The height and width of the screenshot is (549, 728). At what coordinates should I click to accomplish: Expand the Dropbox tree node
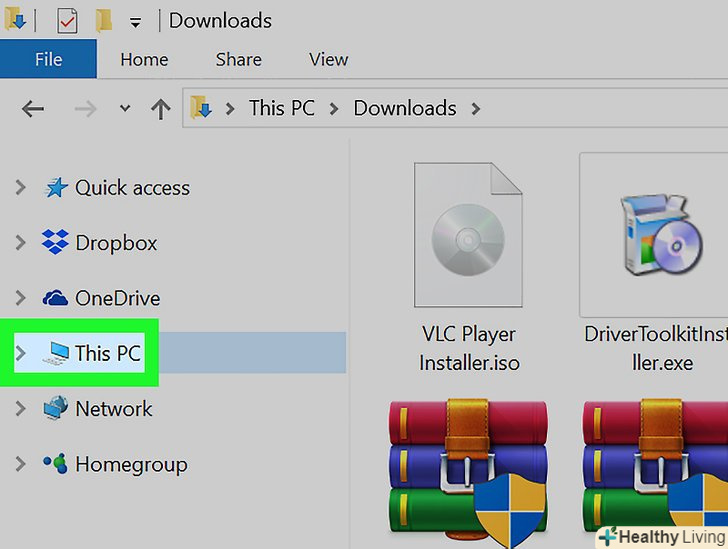20,242
